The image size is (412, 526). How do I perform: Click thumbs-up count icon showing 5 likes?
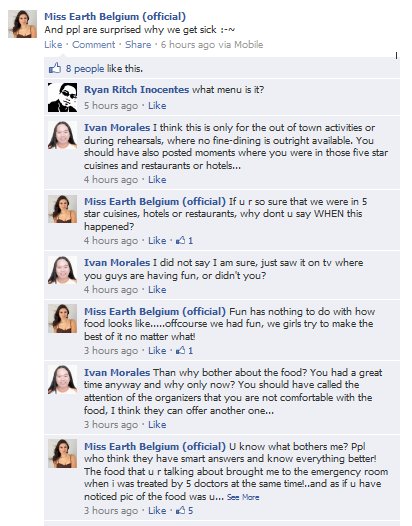point(181,510)
